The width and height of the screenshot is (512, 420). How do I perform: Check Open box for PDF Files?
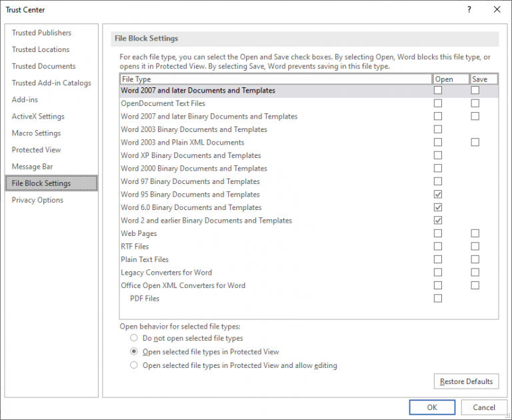(438, 299)
